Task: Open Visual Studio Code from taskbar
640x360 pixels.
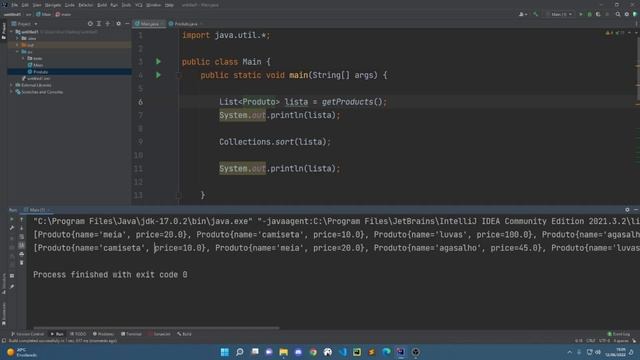Action: coord(342,352)
